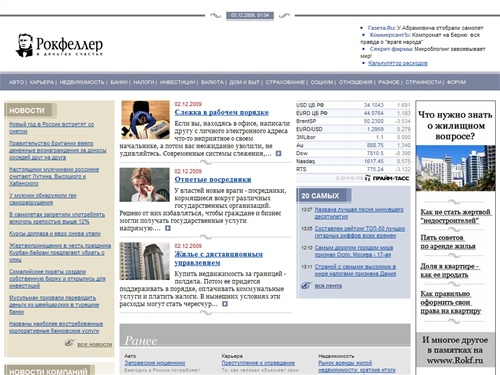Open Рынок аренды жилой недвижимости link
Screen dimensions: 500x375
click(357, 366)
